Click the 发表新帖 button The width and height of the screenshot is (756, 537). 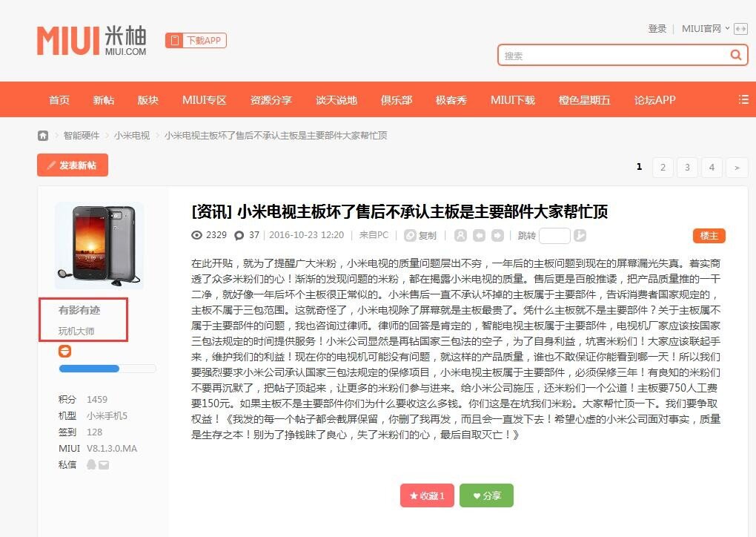coord(73,165)
